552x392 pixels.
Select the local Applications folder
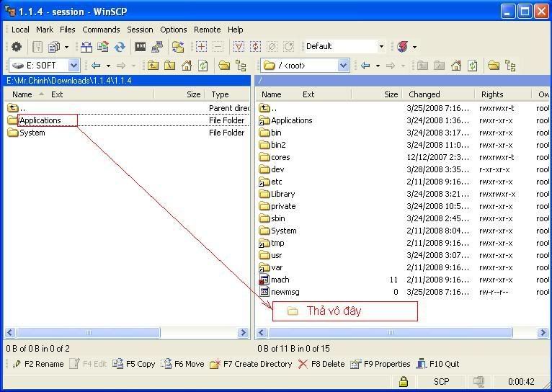(x=40, y=120)
